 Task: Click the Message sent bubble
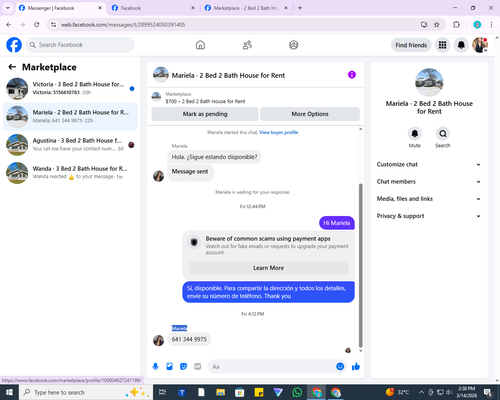click(x=190, y=173)
